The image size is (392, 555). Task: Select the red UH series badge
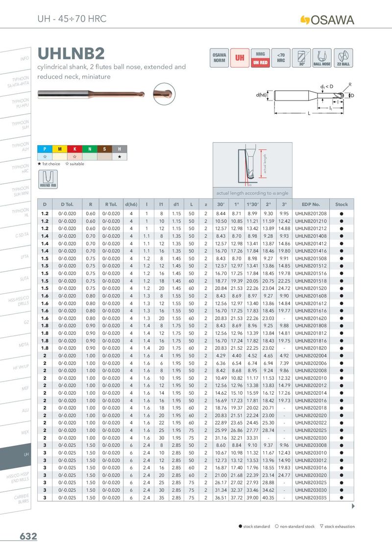240,58
